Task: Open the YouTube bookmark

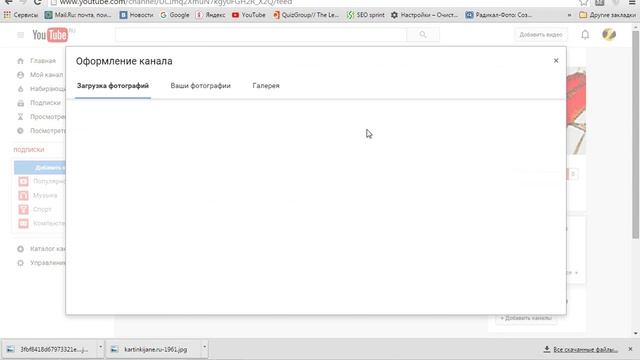Action: [x=249, y=15]
